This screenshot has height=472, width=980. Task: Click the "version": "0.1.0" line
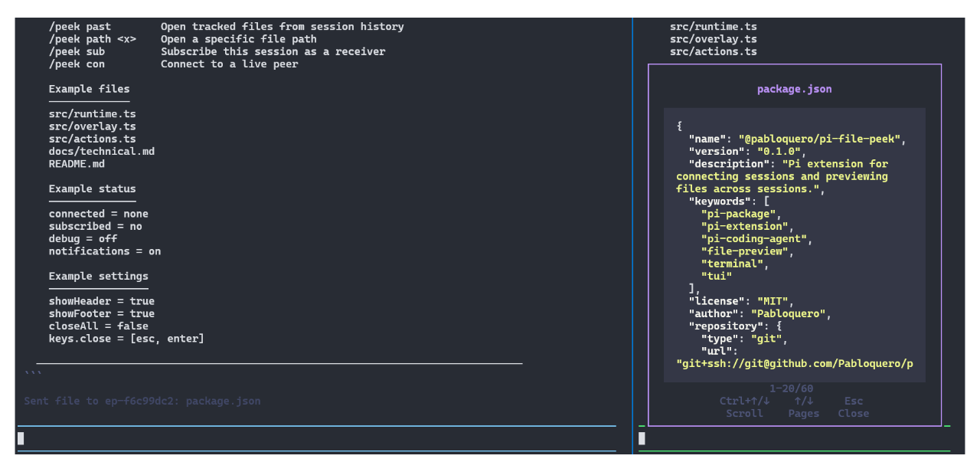pyautogui.click(x=748, y=151)
